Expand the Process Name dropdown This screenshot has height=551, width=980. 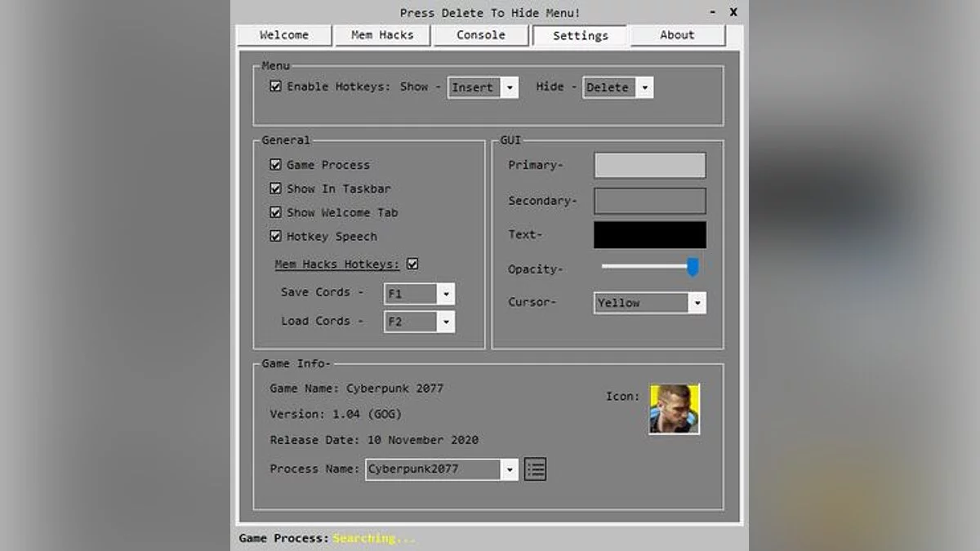(510, 469)
